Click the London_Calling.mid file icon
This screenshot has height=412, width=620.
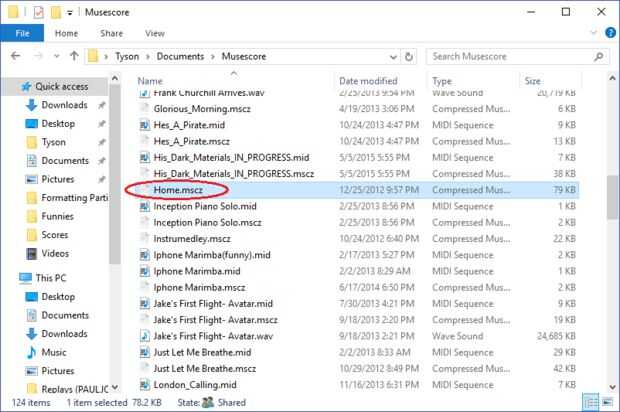tap(145, 384)
